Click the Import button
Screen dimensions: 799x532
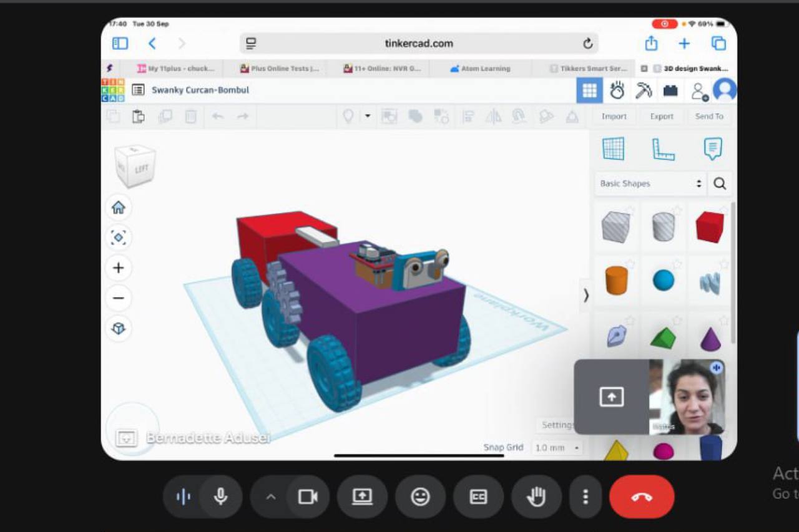(614, 117)
